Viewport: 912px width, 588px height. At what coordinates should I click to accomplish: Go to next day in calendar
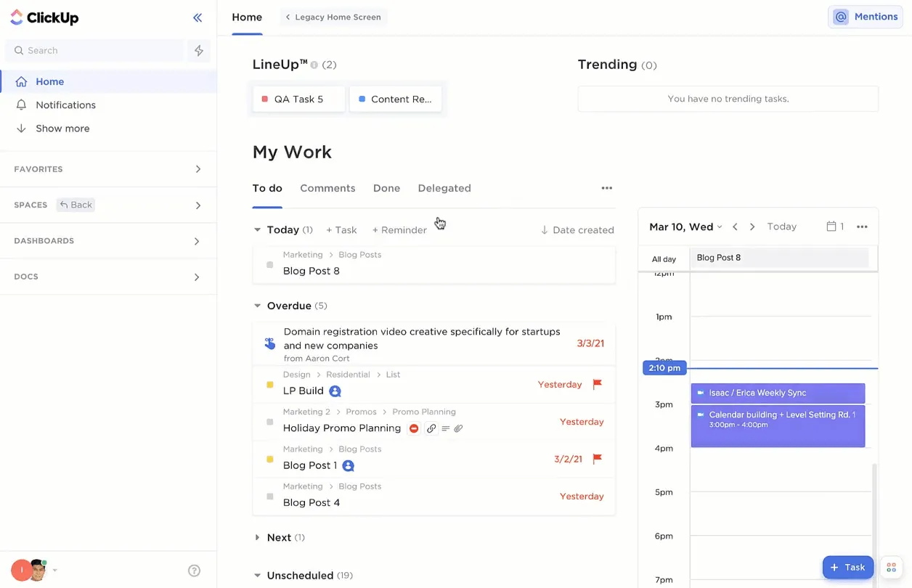[752, 226]
